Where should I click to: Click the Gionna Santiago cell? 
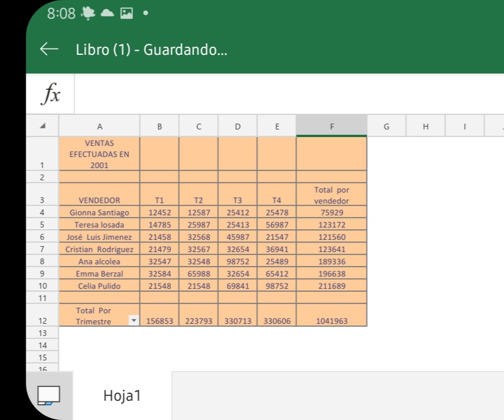pos(99,213)
